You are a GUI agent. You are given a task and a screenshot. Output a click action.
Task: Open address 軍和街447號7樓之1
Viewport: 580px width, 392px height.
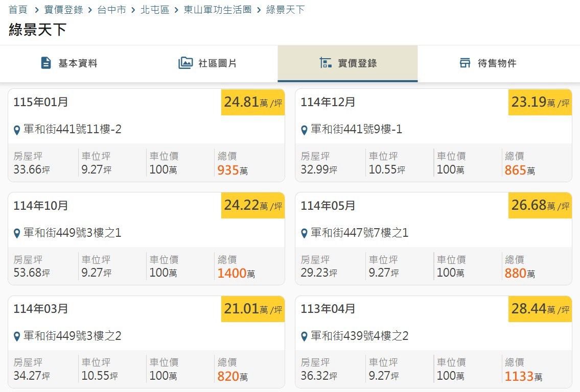click(359, 233)
